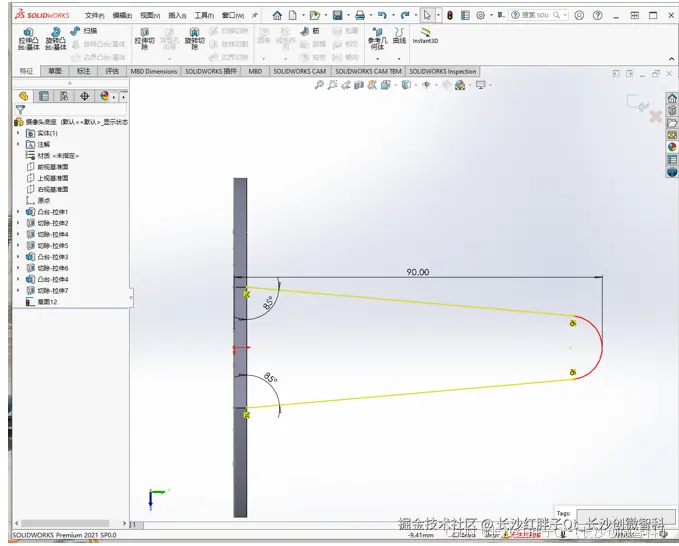
Task: Open the 工具(T) Tools menu
Action: coord(204,15)
